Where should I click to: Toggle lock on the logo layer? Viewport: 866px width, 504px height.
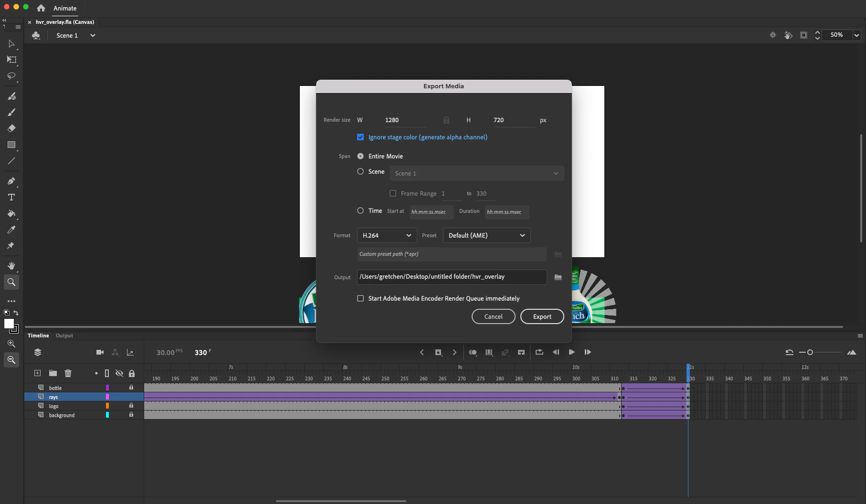(131, 406)
